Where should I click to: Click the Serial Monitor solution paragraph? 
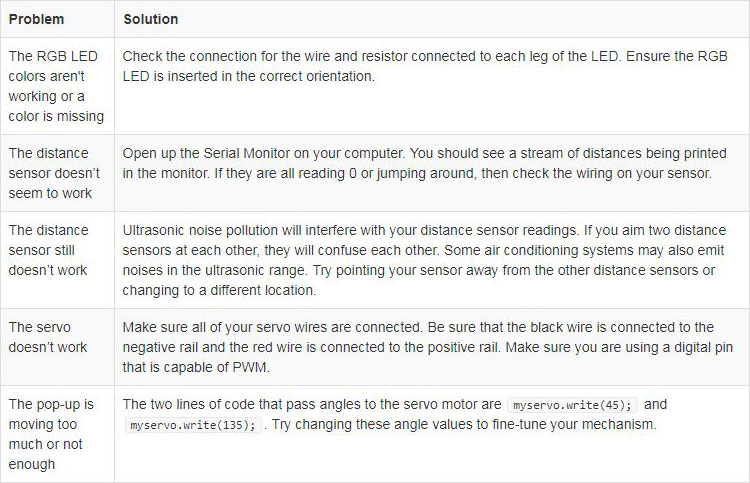[x=424, y=163]
